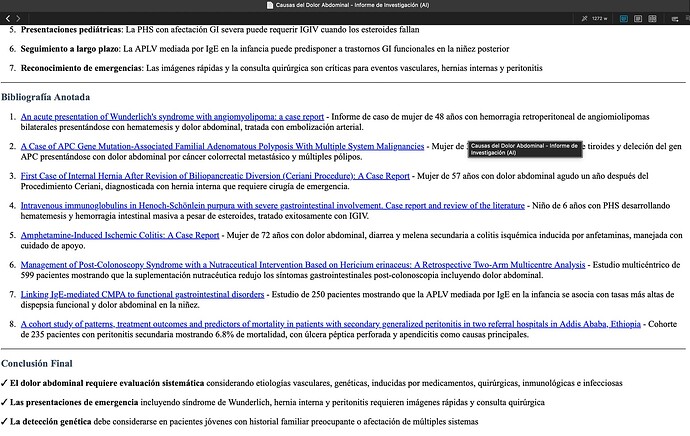Click the window title 'Causas del Dolor Abdominal'

(350, 5)
